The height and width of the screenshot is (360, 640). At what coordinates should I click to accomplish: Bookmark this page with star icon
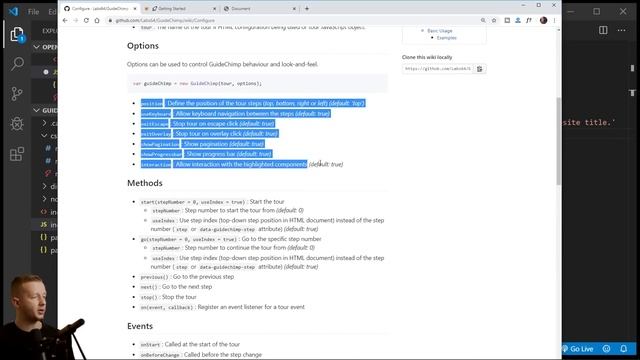(x=494, y=20)
